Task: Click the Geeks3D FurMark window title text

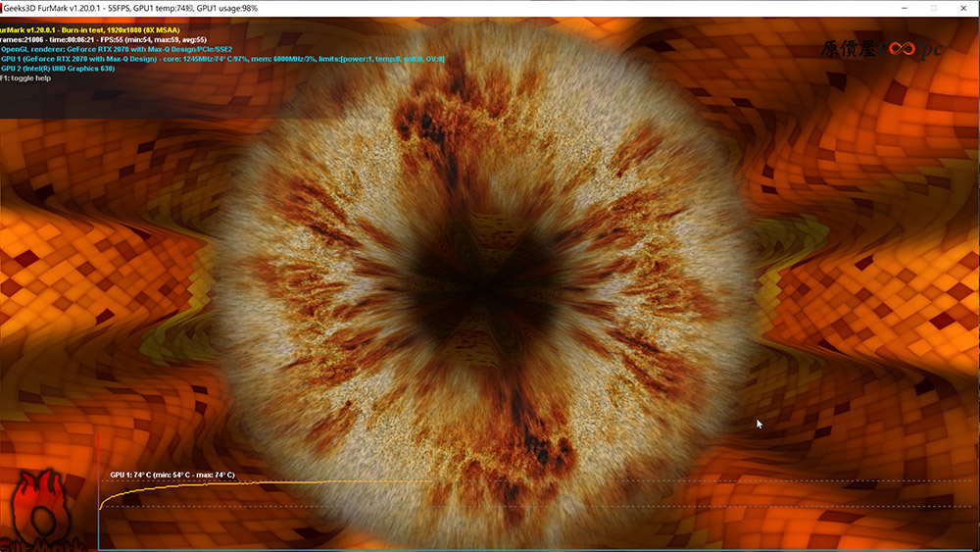Action: point(130,8)
